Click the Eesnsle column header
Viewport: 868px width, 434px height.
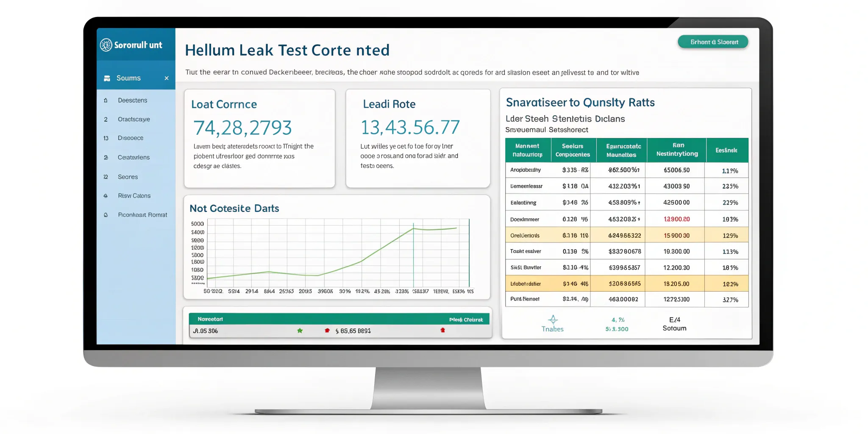[726, 150]
